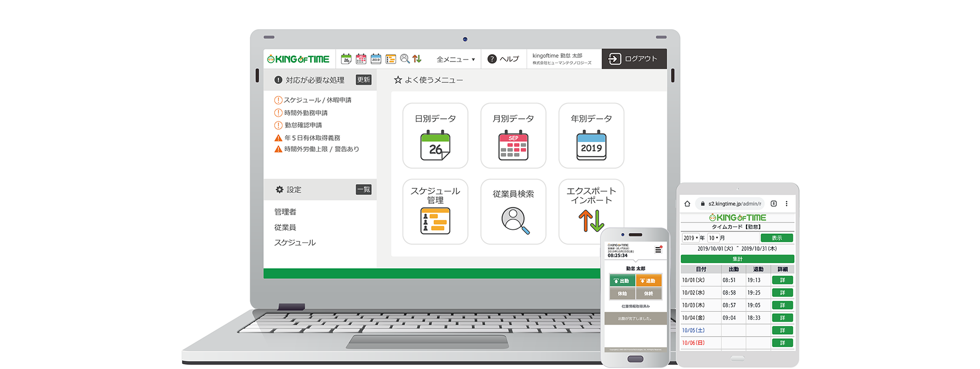Tap browser tab count icon on tablet
The image size is (980, 369).
[x=774, y=204]
